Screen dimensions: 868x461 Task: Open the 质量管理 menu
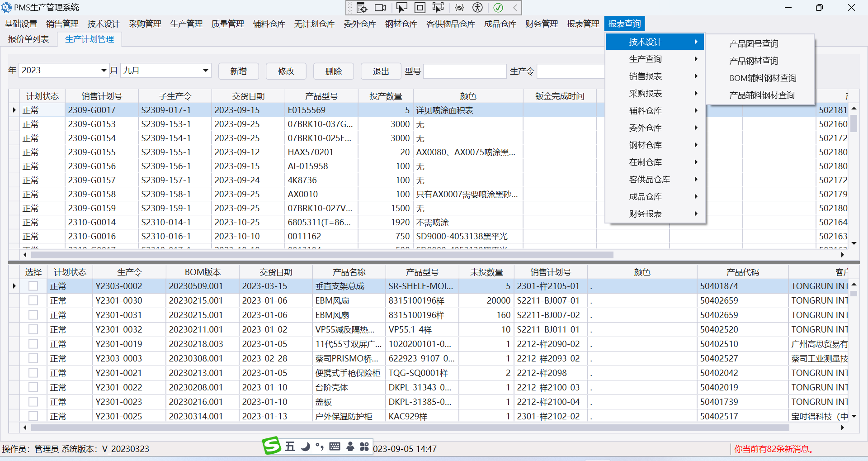pyautogui.click(x=227, y=24)
